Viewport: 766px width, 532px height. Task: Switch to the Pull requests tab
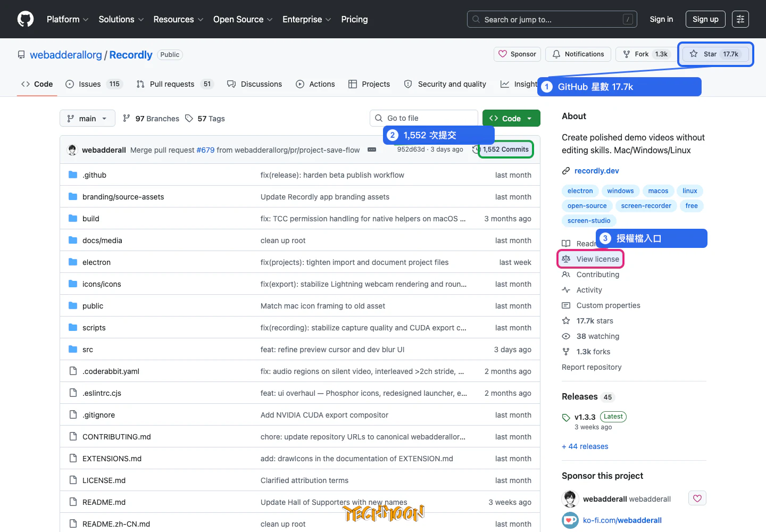point(175,84)
